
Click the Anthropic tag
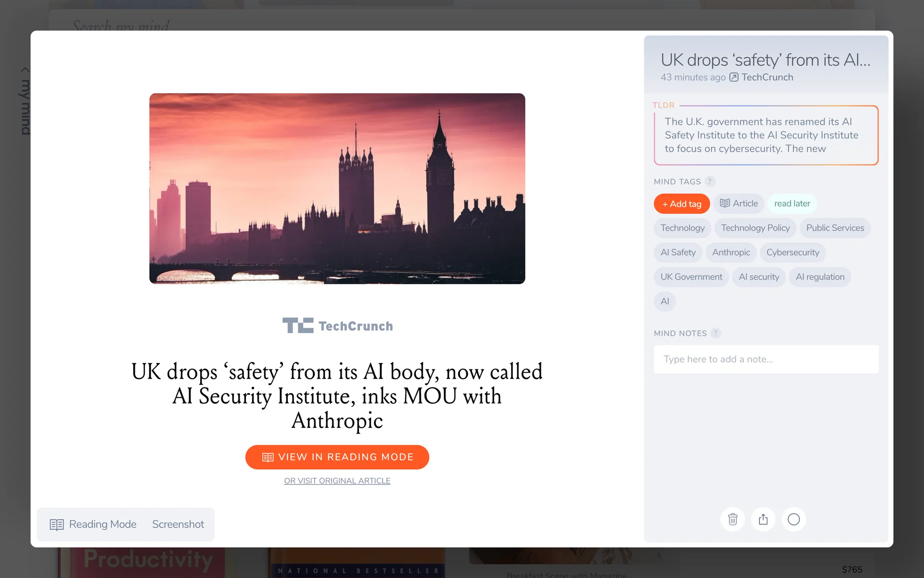coord(731,252)
